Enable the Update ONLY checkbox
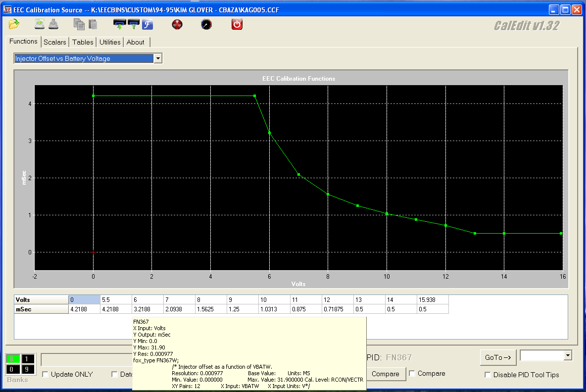 tap(46, 375)
